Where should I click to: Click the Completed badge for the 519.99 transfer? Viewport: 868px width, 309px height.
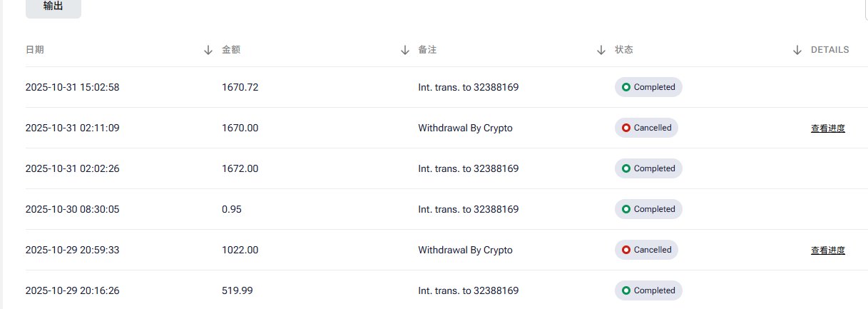pyautogui.click(x=648, y=290)
